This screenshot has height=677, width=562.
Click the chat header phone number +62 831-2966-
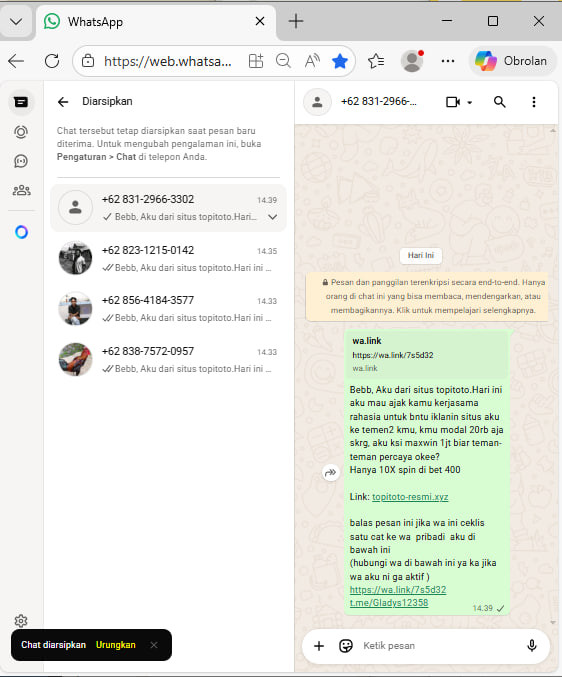[379, 101]
